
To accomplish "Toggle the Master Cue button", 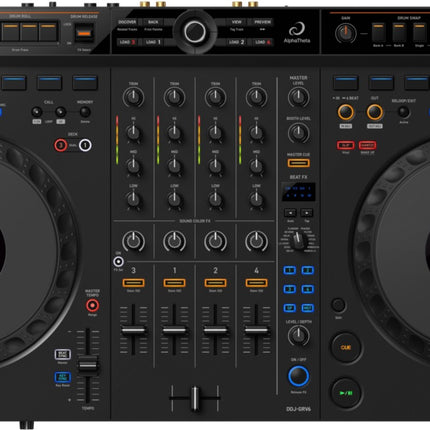I will pyautogui.click(x=298, y=163).
